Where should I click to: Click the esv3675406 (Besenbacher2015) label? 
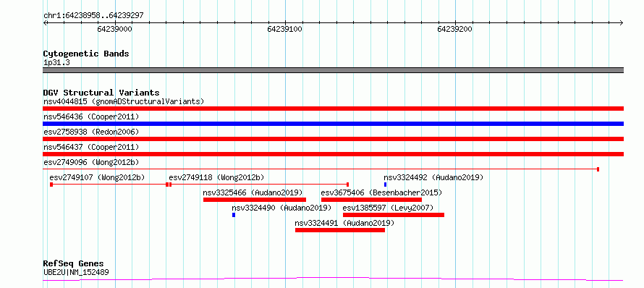381,192
